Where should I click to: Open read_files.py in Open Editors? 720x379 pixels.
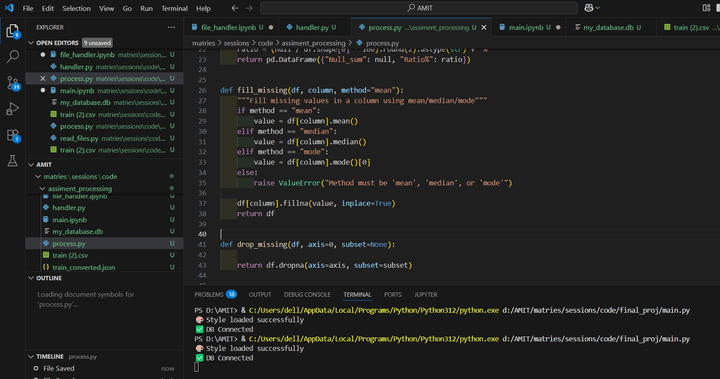coord(104,138)
